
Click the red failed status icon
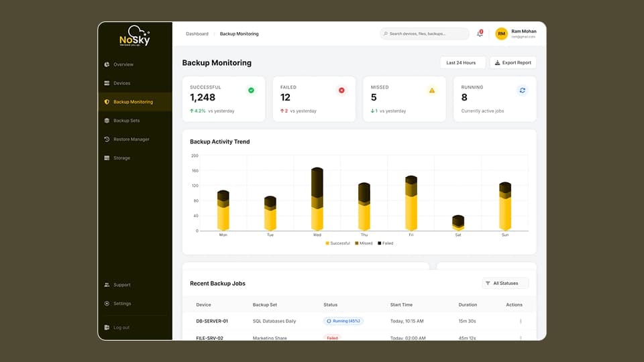pyautogui.click(x=341, y=90)
